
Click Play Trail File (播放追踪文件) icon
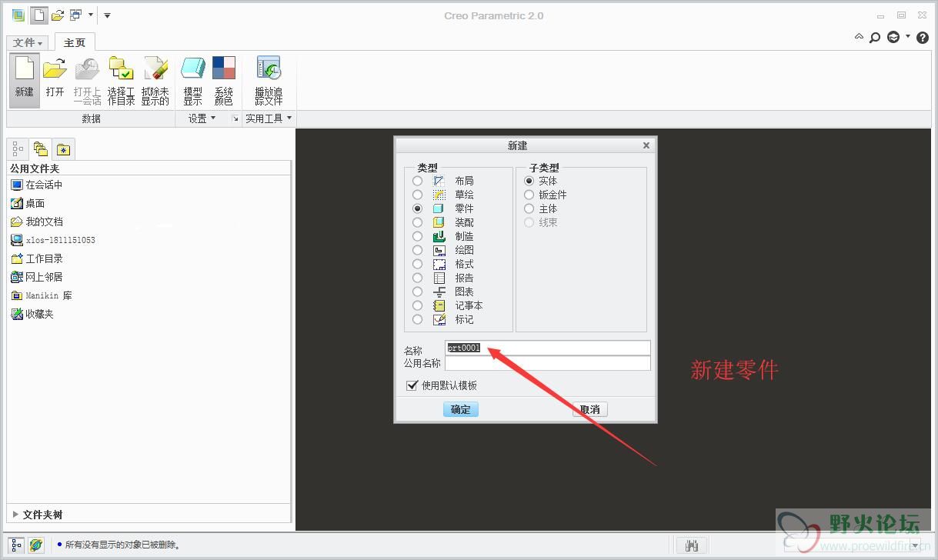tap(269, 80)
